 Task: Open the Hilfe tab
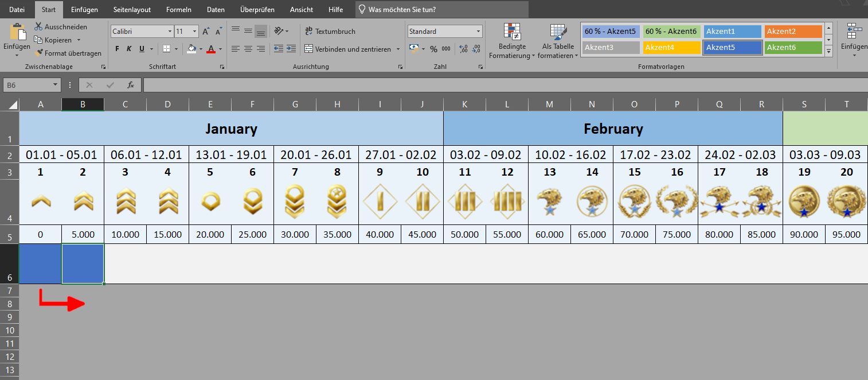pos(336,10)
